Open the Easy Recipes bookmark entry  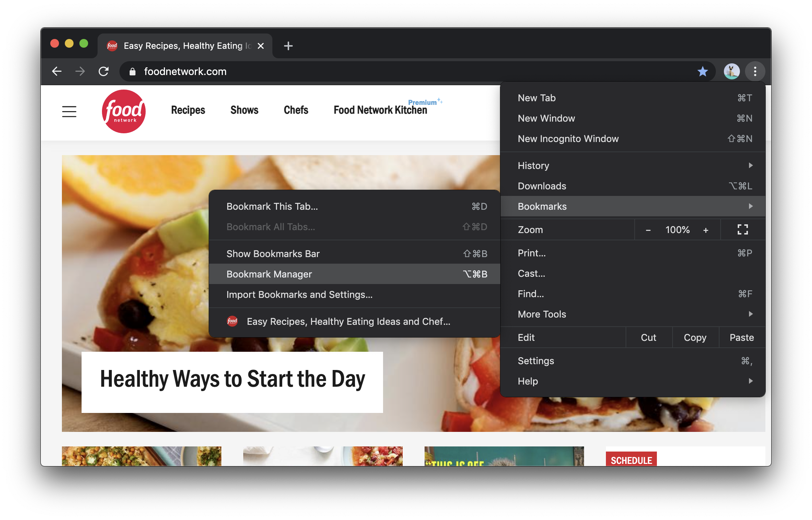(354, 322)
